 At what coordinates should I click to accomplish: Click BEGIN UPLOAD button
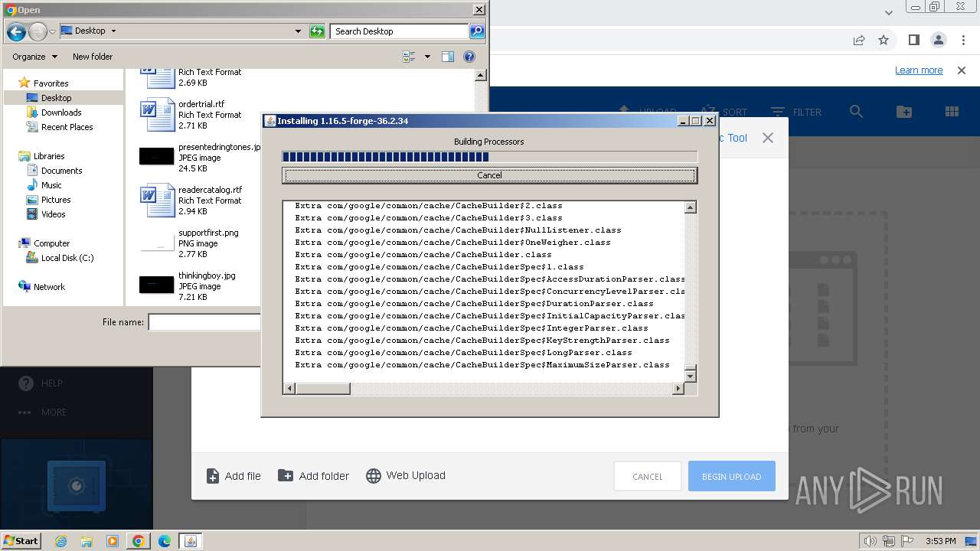click(x=731, y=476)
